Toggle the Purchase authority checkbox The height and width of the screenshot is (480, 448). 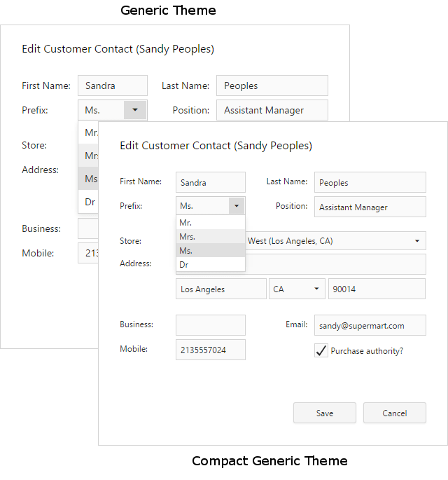point(321,351)
